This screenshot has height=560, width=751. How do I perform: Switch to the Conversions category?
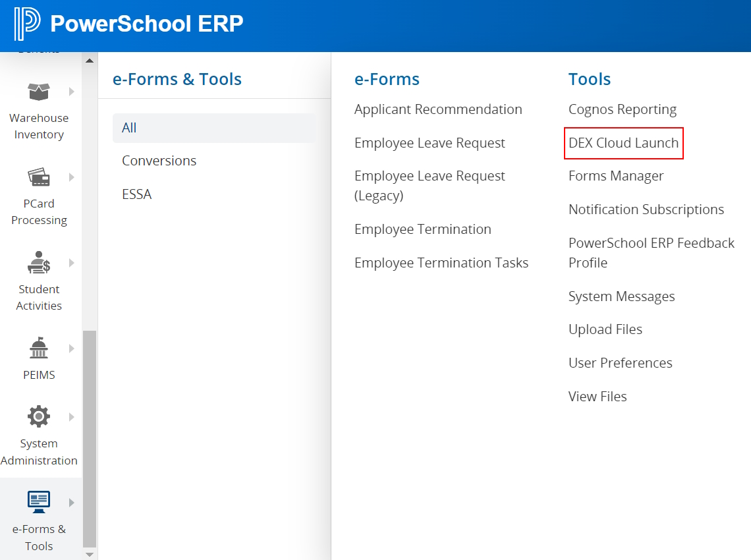[x=159, y=161]
